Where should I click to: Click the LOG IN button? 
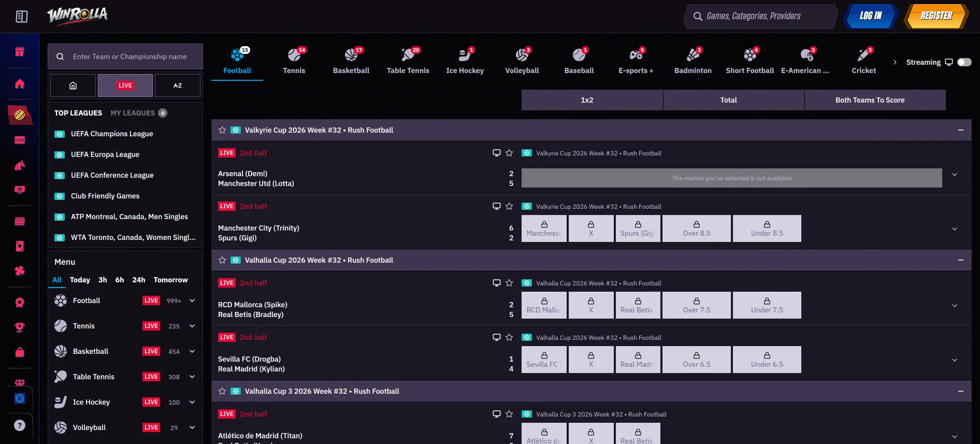(871, 16)
